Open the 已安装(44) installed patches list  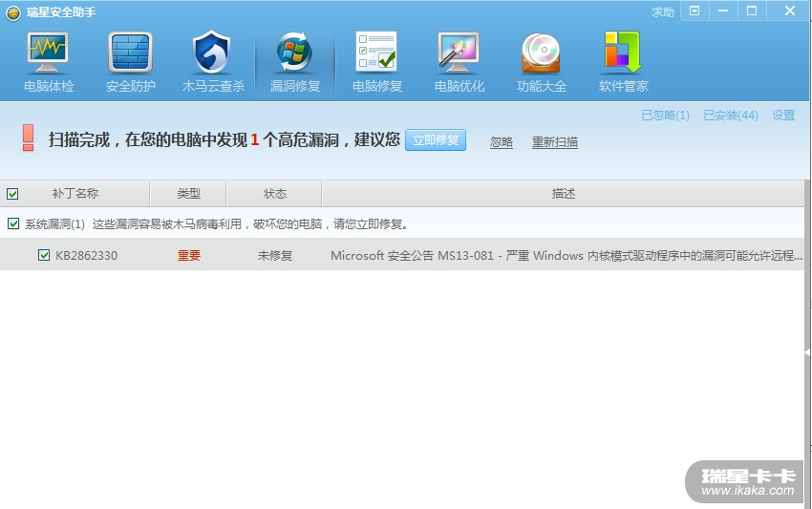point(731,115)
